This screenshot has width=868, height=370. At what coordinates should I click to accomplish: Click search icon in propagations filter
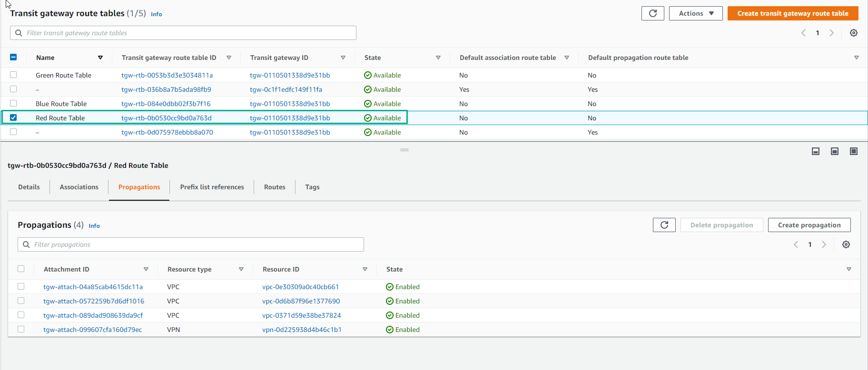[26, 244]
